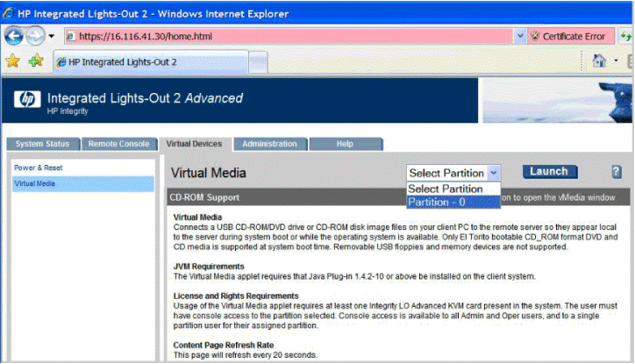Expand the address bar URL history dropdown
The width and height of the screenshot is (635, 364).
pyautogui.click(x=521, y=36)
